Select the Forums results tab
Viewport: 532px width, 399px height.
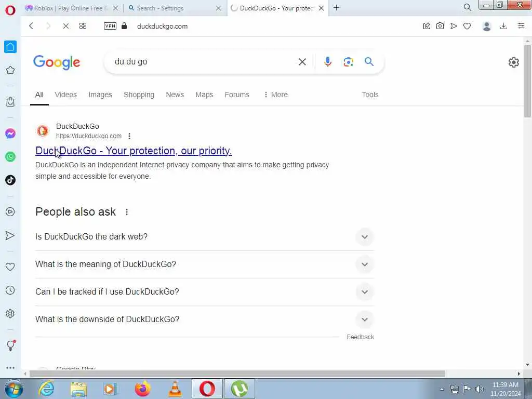237,95
